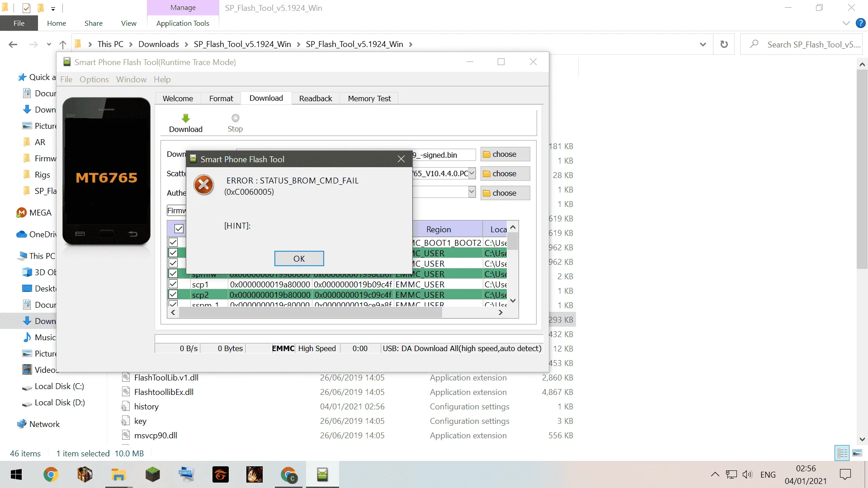Open the notification center icon
This screenshot has width=868, height=488.
(x=845, y=474)
